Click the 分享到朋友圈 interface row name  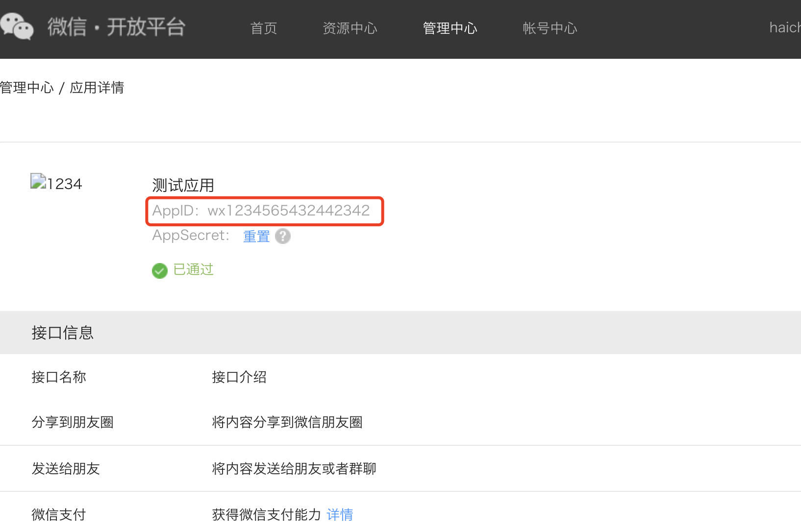click(73, 422)
